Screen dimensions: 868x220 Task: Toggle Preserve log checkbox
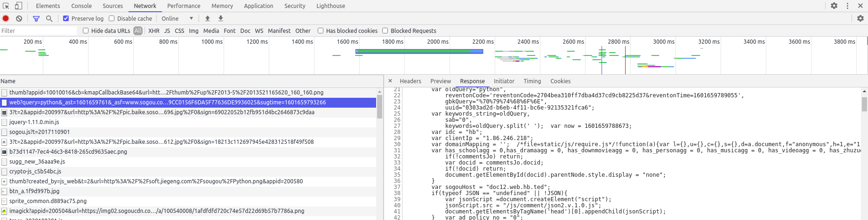click(66, 18)
